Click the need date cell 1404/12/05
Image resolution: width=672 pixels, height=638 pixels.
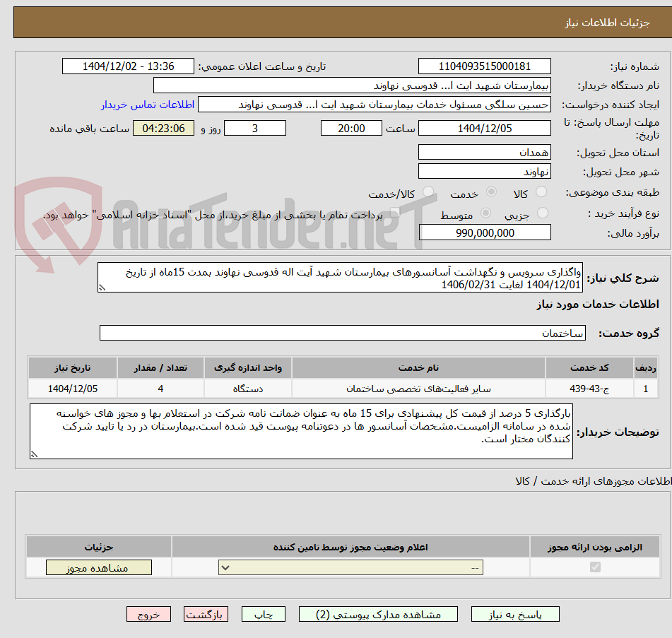[x=72, y=389]
